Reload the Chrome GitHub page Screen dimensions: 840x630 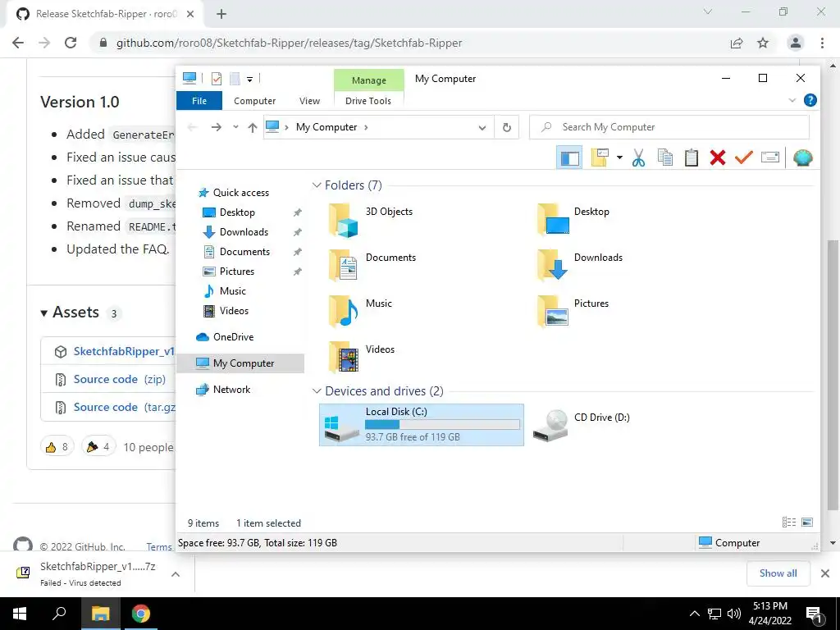point(71,43)
